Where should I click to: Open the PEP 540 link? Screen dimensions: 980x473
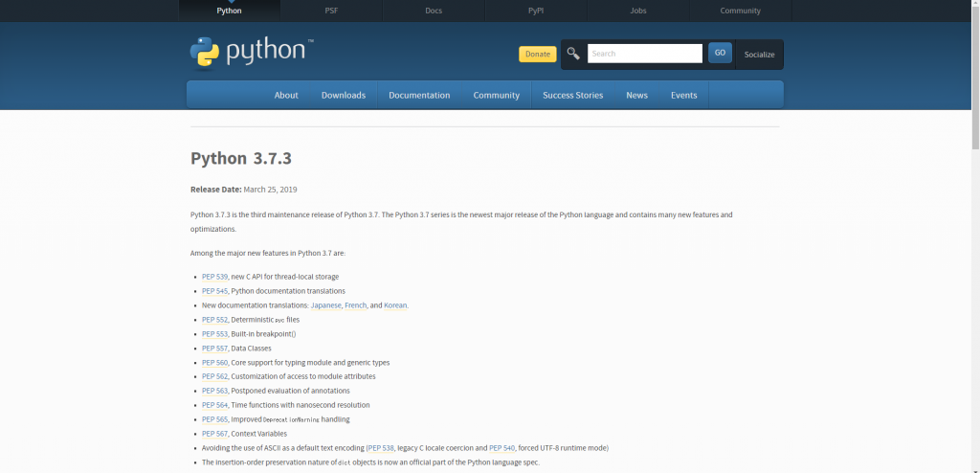click(501, 448)
